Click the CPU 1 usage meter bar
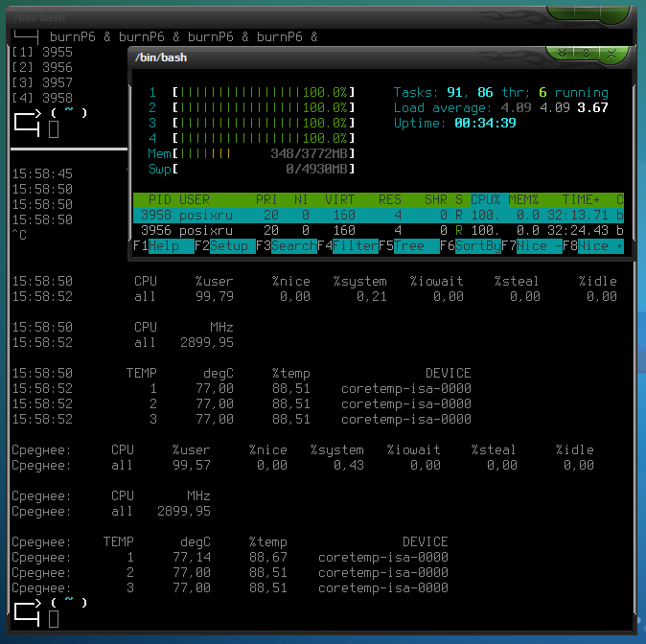Viewport: 646px width, 644px height. click(264, 92)
